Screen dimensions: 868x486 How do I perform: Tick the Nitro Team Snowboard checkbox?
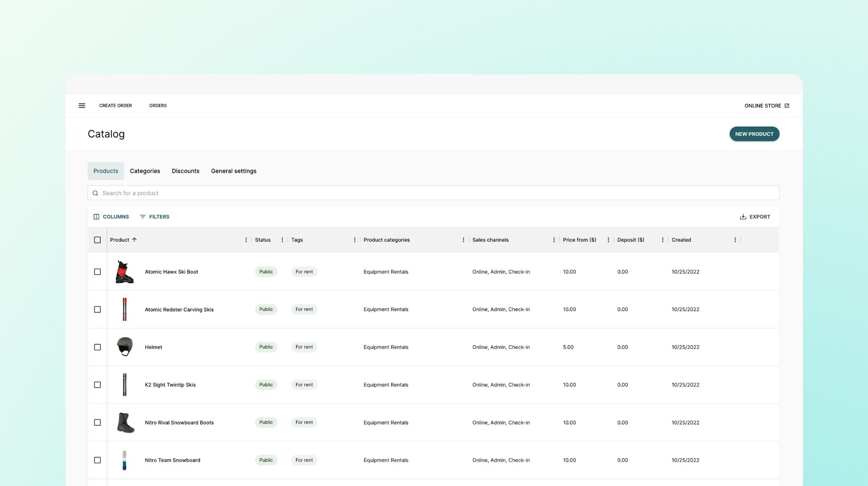(x=97, y=460)
